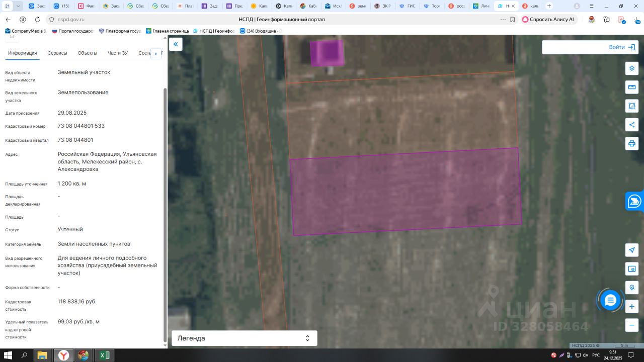Open the map layers tool
This screenshot has width=644, height=362.
632,68
